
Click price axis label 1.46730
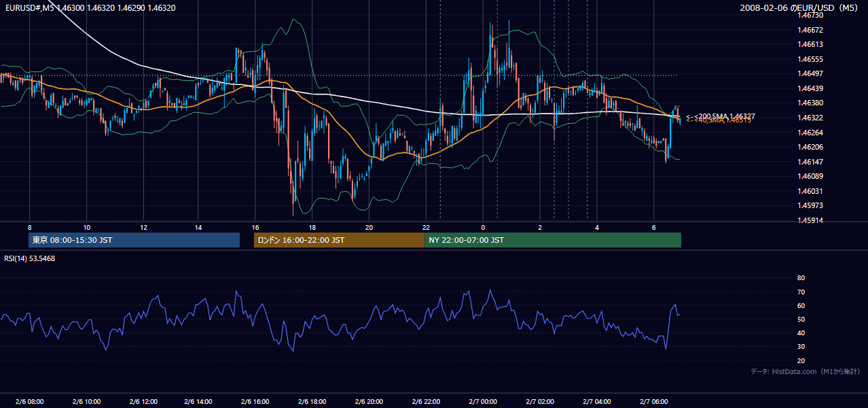(811, 15)
